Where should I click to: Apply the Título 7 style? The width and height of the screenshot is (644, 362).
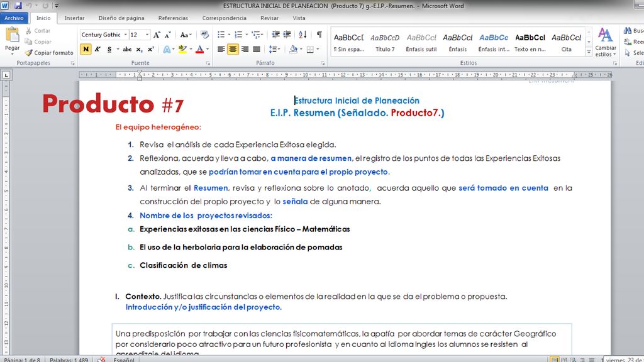point(385,42)
